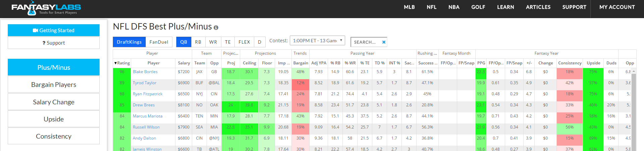Image resolution: width=644 pixels, height=151 pixels.
Task: Open the GOLF menu
Action: pyautogui.click(x=478, y=7)
